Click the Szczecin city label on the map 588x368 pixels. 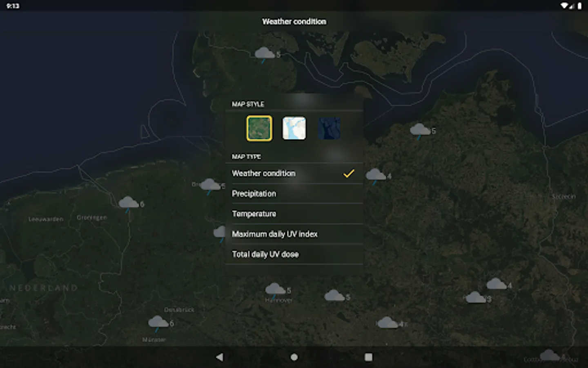(x=563, y=197)
